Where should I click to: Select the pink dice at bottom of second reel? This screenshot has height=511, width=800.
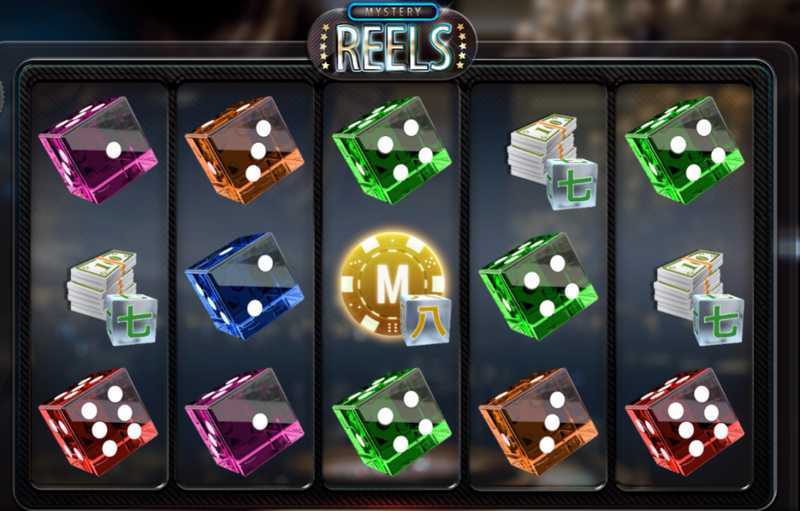coord(244,422)
